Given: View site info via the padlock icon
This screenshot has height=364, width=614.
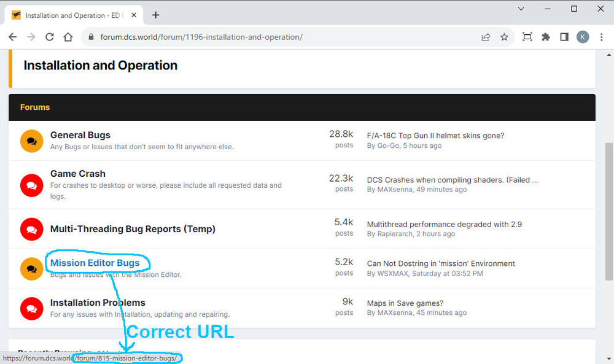Looking at the screenshot, I should tap(91, 37).
